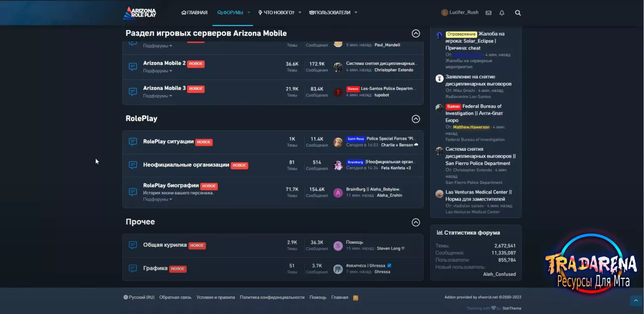
Task: Click the scroll-to-top arrow button
Action: coord(635,301)
